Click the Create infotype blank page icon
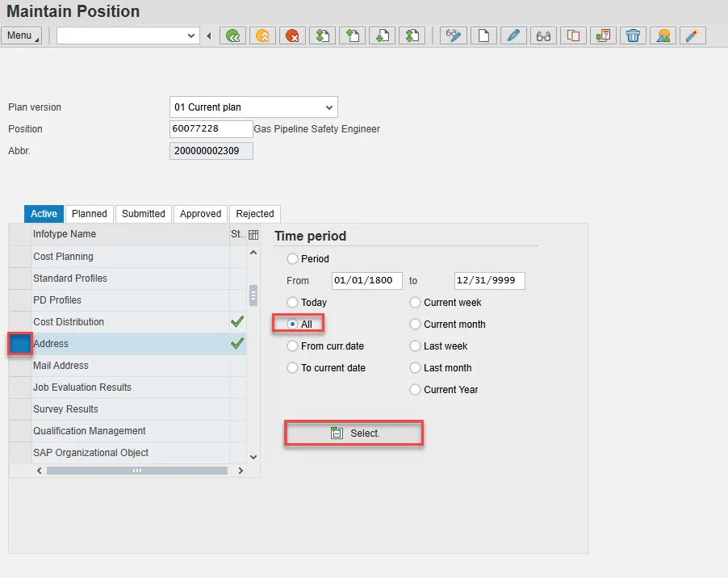This screenshot has width=728, height=578. pyautogui.click(x=483, y=36)
